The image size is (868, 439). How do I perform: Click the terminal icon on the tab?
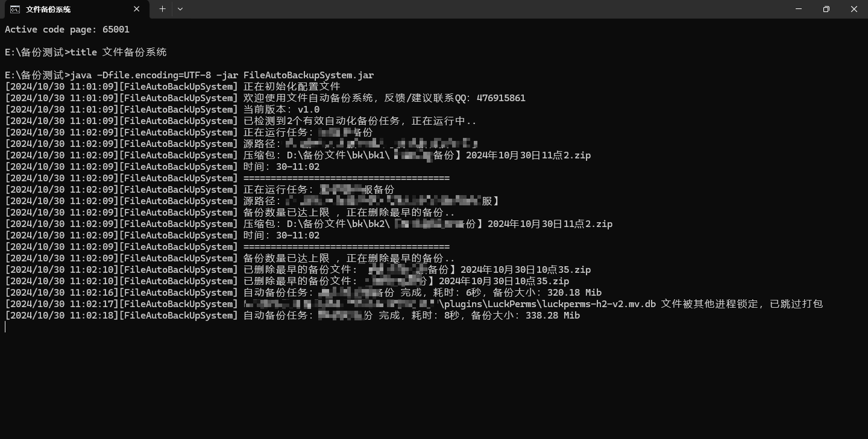15,9
